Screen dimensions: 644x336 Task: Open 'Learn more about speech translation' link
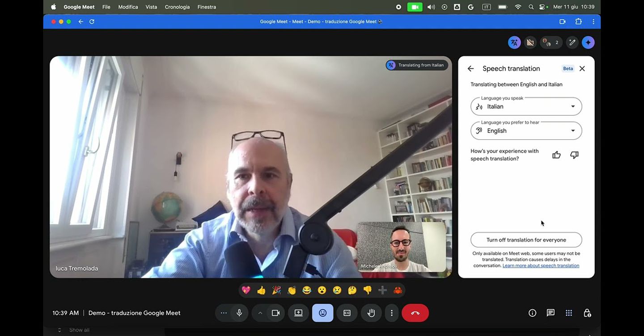pyautogui.click(x=541, y=266)
